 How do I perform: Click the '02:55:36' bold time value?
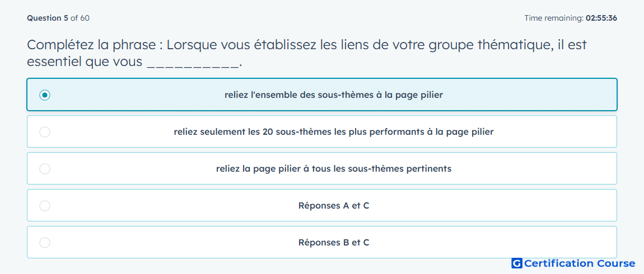pyautogui.click(x=601, y=18)
